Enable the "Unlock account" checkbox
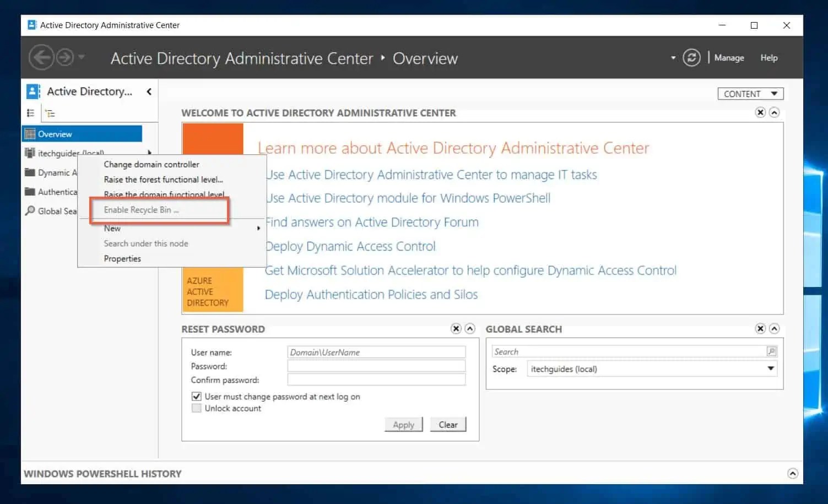This screenshot has height=504, width=828. pos(197,408)
